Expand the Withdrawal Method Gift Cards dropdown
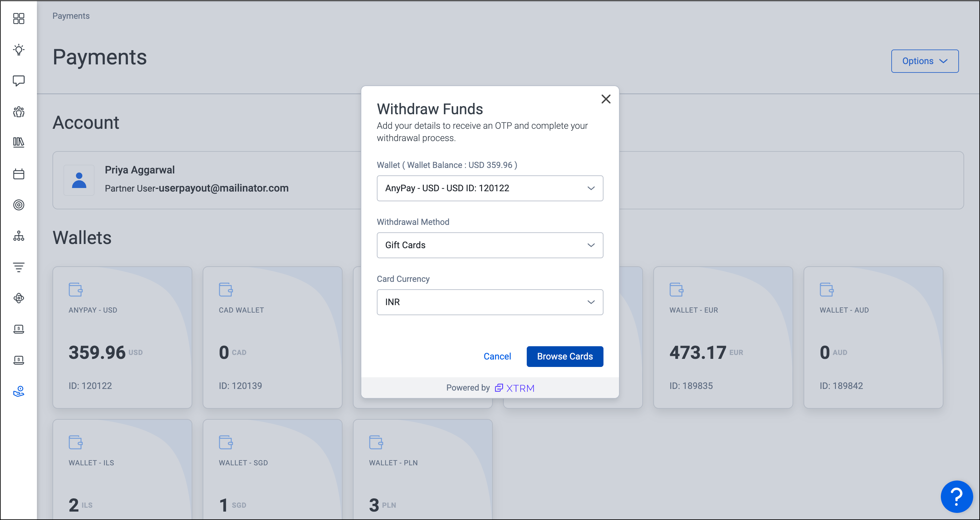The height and width of the screenshot is (520, 980). 490,245
